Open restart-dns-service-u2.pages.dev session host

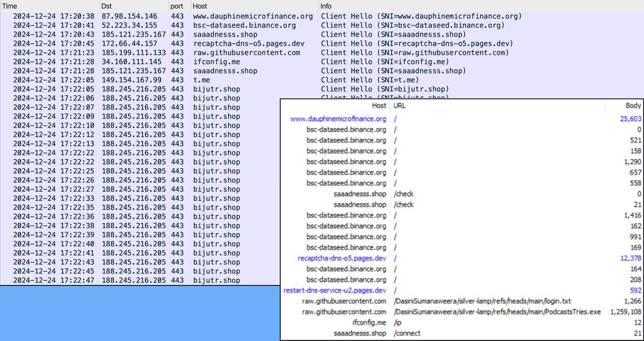(x=335, y=291)
